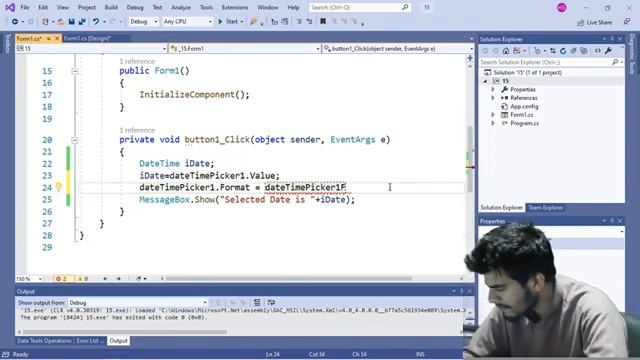Click the editor horizontal scrollbar
The height and width of the screenshot is (360, 640).
288,279
